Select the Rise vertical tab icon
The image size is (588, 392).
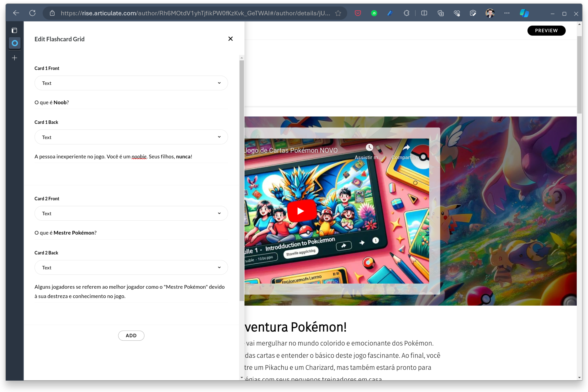point(15,43)
